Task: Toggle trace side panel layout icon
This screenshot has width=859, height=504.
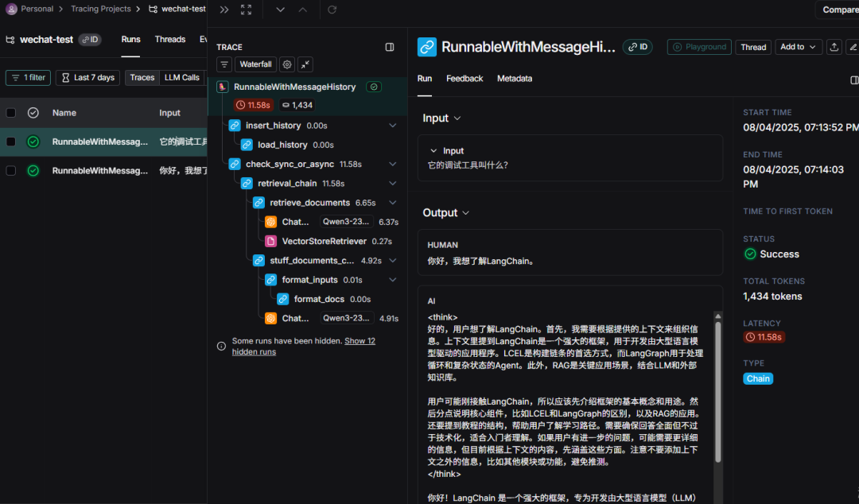Action: [x=390, y=47]
